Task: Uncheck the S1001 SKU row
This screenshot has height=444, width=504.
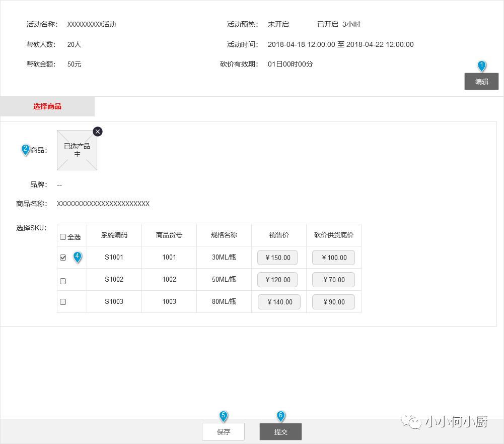Action: click(x=63, y=257)
